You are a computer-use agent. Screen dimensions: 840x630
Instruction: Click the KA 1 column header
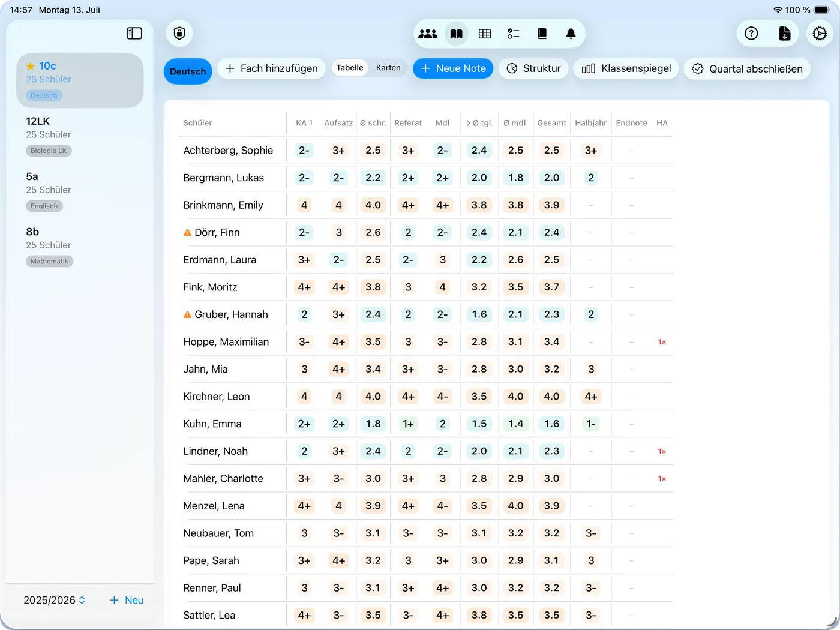tap(304, 123)
